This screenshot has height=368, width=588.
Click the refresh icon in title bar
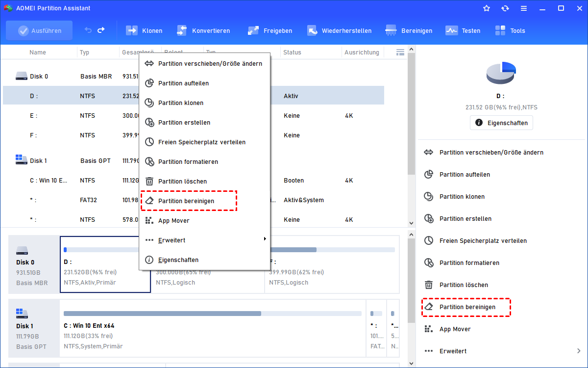coord(505,8)
